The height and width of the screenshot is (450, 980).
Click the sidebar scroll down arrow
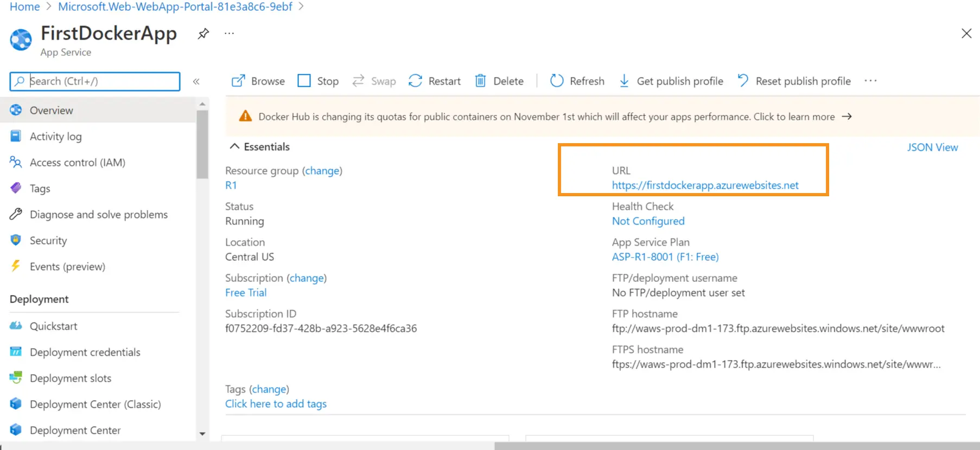202,434
